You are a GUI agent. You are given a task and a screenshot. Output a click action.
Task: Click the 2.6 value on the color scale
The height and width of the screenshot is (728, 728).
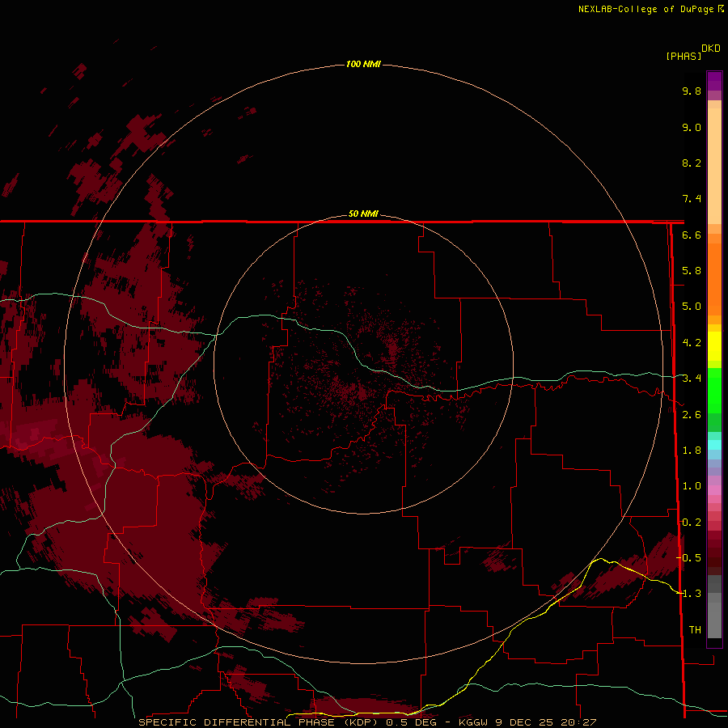tap(692, 415)
